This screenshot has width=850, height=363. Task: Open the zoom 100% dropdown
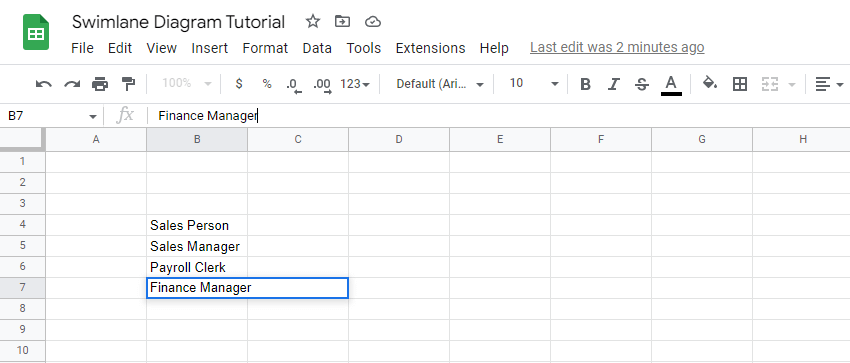187,83
